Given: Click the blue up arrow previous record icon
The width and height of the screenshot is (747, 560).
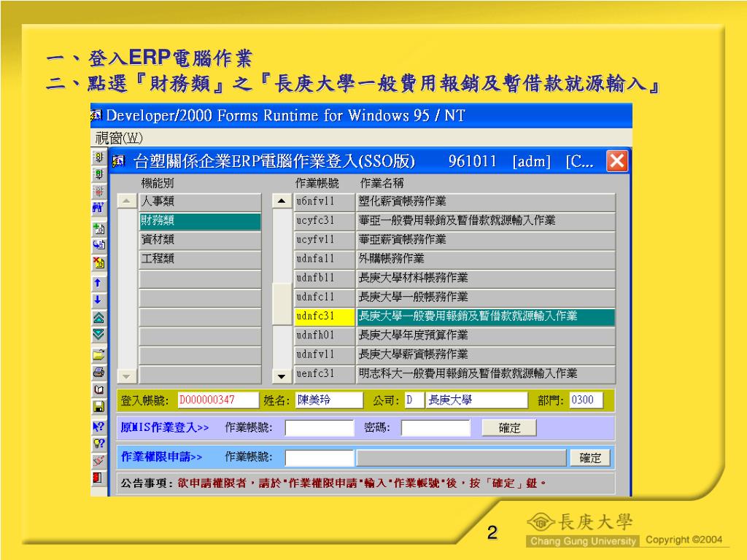Looking at the screenshot, I should pyautogui.click(x=98, y=283).
